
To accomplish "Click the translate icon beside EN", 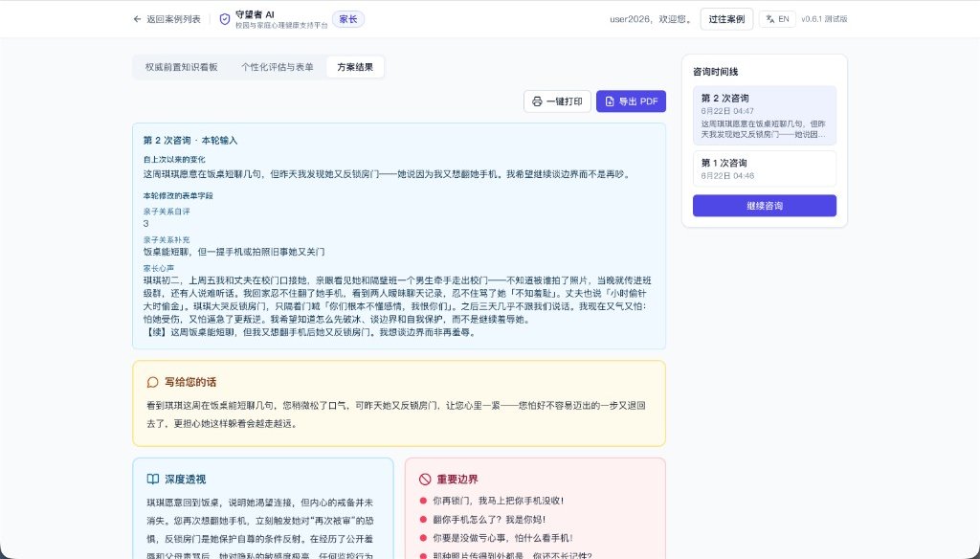I will click(x=770, y=19).
